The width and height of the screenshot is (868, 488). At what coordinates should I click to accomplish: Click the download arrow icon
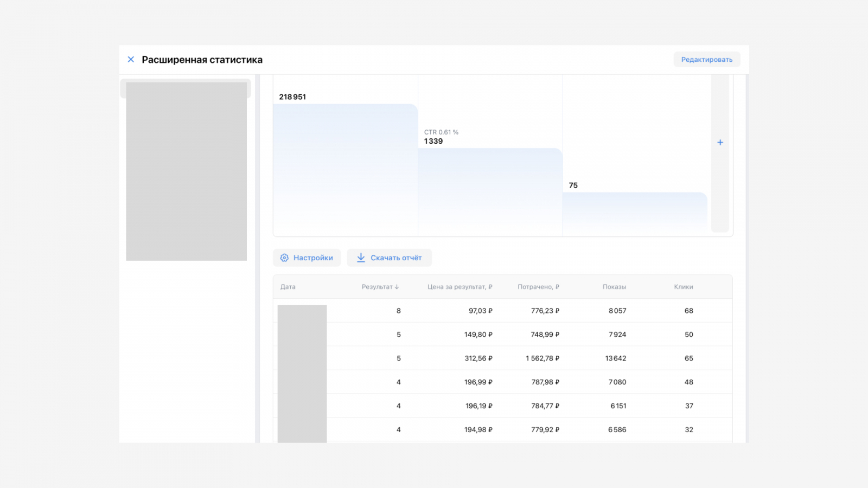pos(361,258)
